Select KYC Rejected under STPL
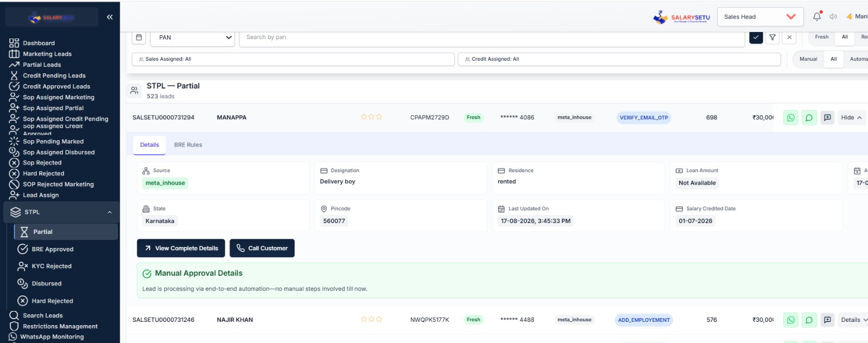 pyautogui.click(x=52, y=266)
